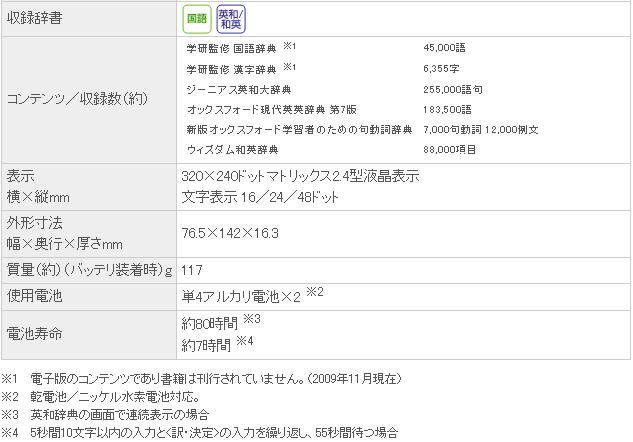Image resolution: width=633 pixels, height=442 pixels.
Task: Click the green 国語 dictionary icon
Action: (197, 19)
